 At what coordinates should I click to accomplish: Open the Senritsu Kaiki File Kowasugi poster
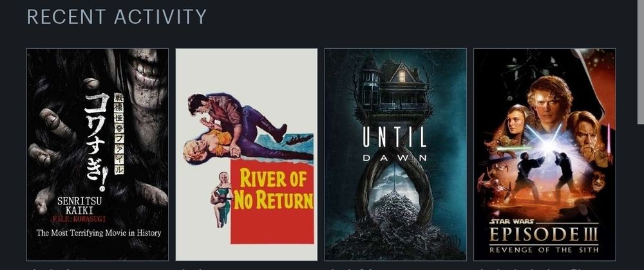[x=97, y=154]
